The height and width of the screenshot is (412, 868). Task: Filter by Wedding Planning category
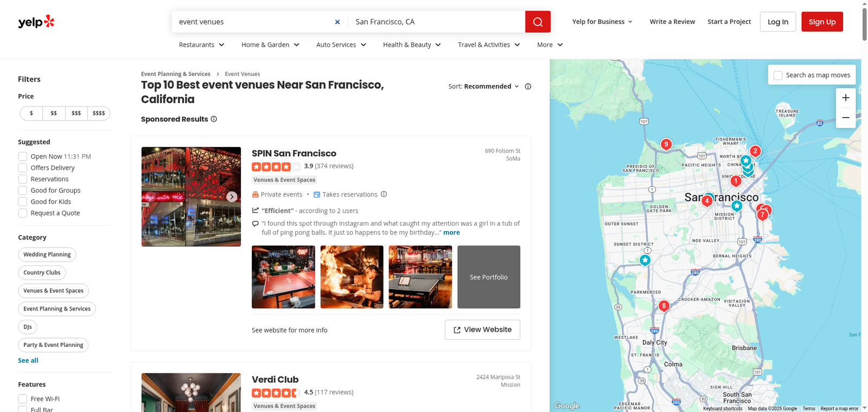(x=47, y=255)
